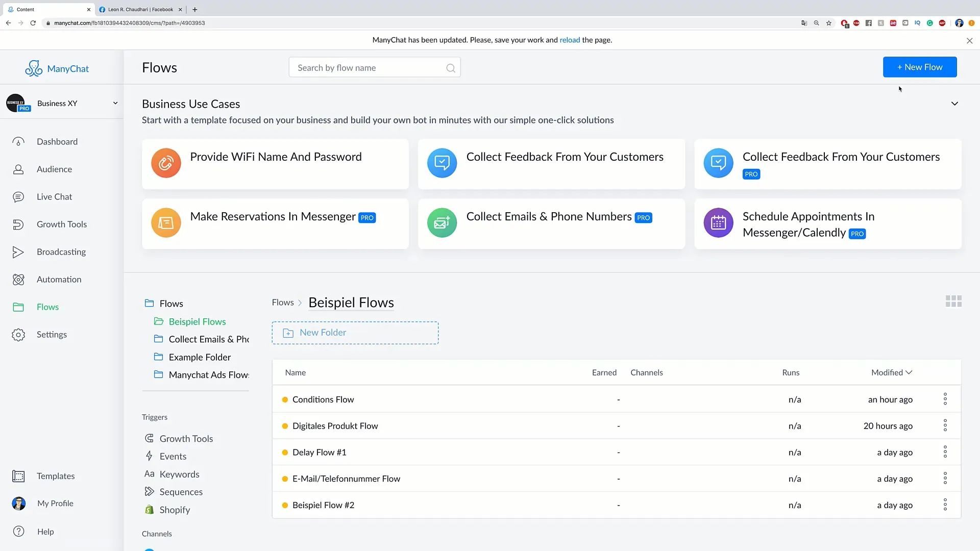Screen dimensions: 980x551
Task: Click the ManyChat logo
Action: 57,68
